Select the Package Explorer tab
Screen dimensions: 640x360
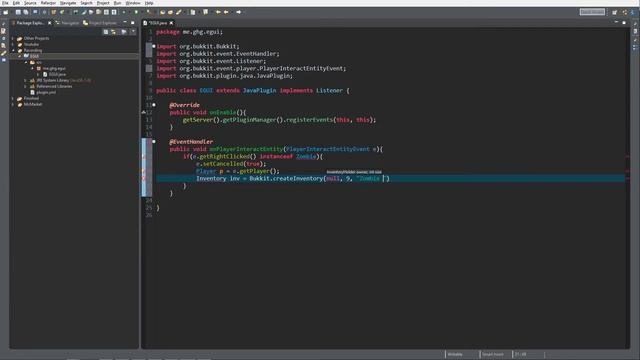(x=29, y=23)
